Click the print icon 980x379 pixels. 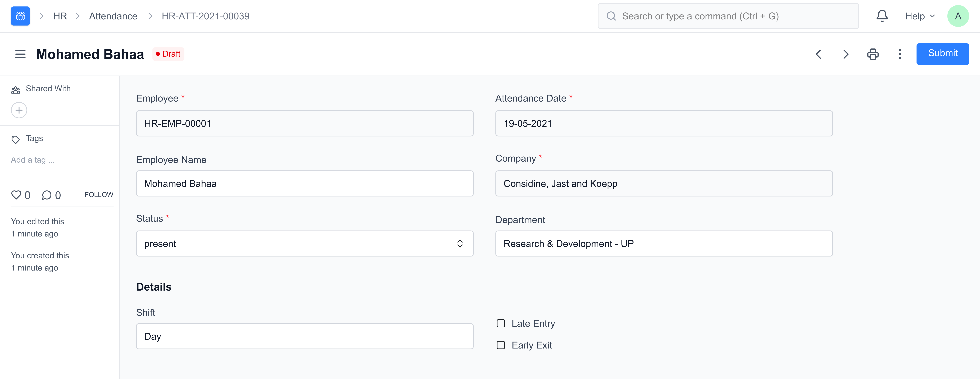(873, 54)
